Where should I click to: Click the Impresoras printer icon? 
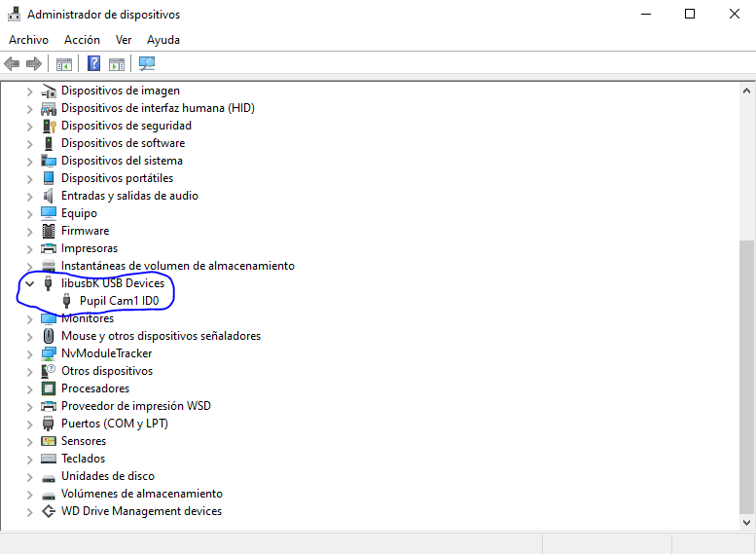tap(49, 248)
